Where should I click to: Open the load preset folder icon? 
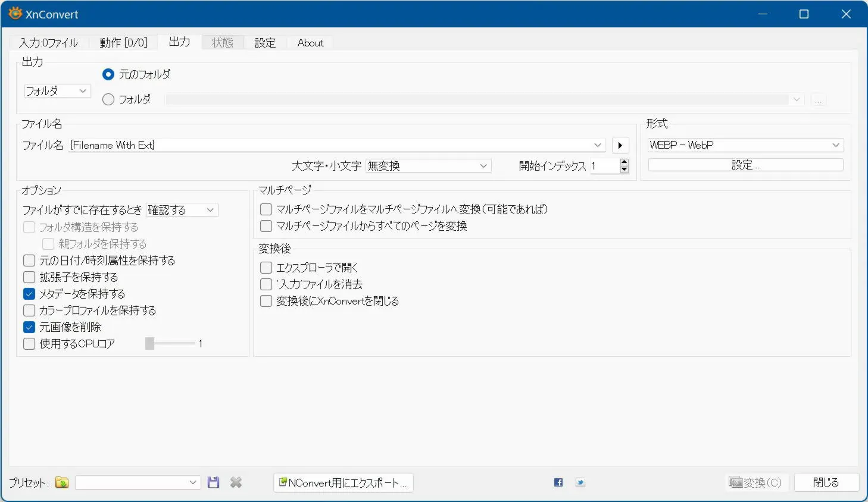coord(62,482)
